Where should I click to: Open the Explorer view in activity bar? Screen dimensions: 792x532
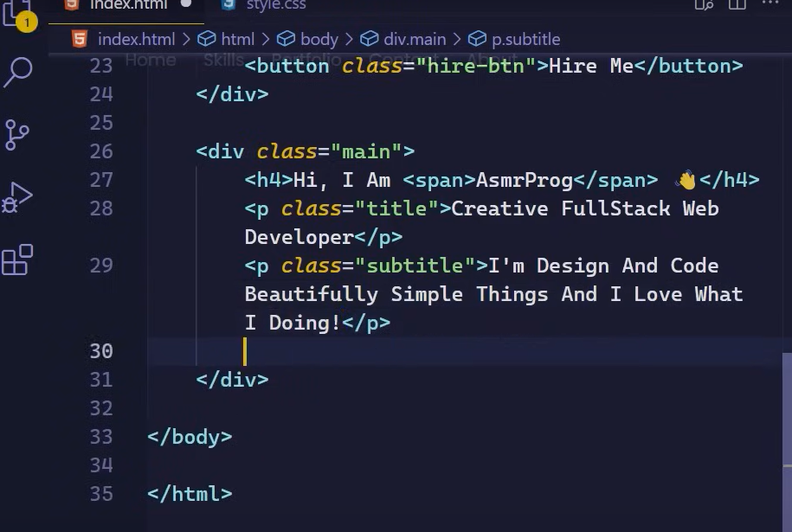click(17, 12)
